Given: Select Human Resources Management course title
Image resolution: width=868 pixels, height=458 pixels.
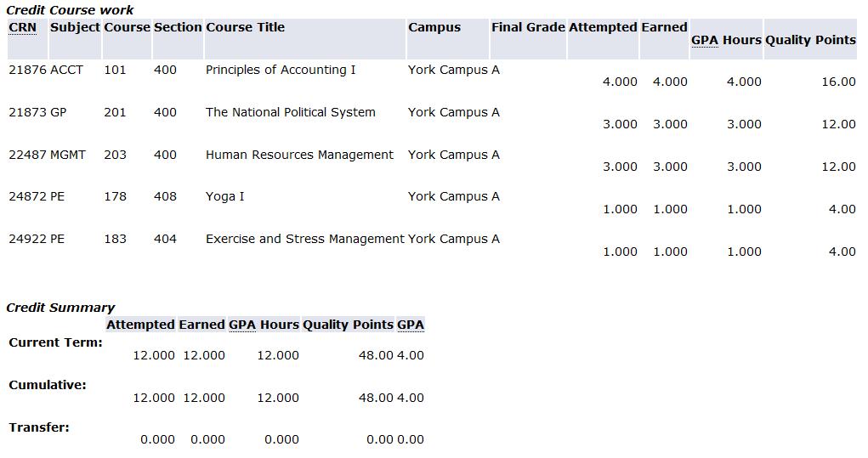Looking at the screenshot, I should [x=299, y=155].
